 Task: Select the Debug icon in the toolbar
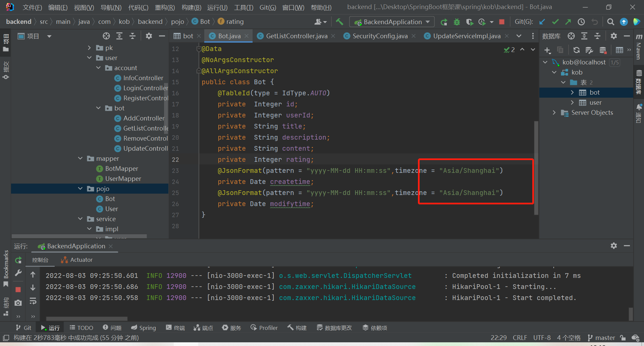point(457,21)
